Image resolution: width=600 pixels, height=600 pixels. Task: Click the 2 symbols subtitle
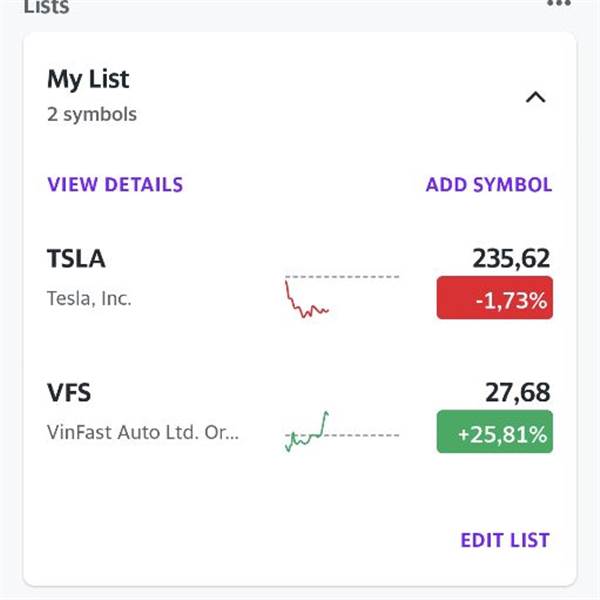tap(92, 114)
